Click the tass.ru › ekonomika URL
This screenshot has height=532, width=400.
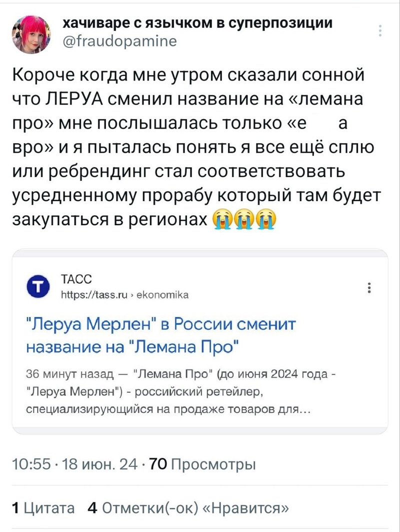[123, 294]
